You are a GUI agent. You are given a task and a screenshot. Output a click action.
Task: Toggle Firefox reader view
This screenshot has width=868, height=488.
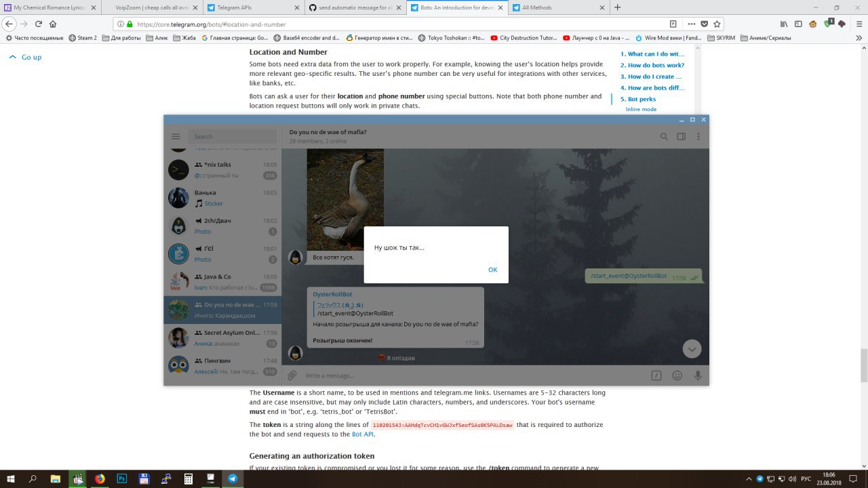click(x=673, y=24)
